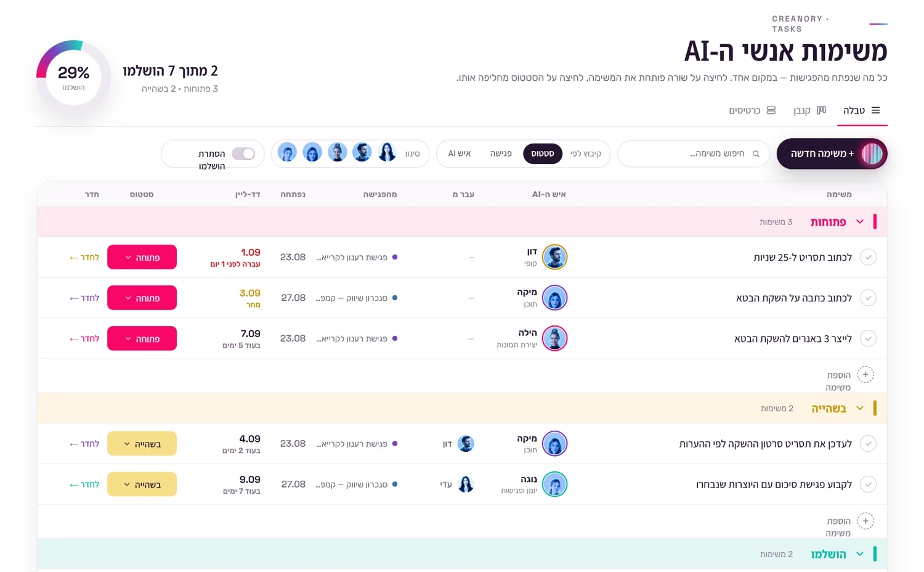Click the small דון avatar in the עבר מ column

(466, 444)
